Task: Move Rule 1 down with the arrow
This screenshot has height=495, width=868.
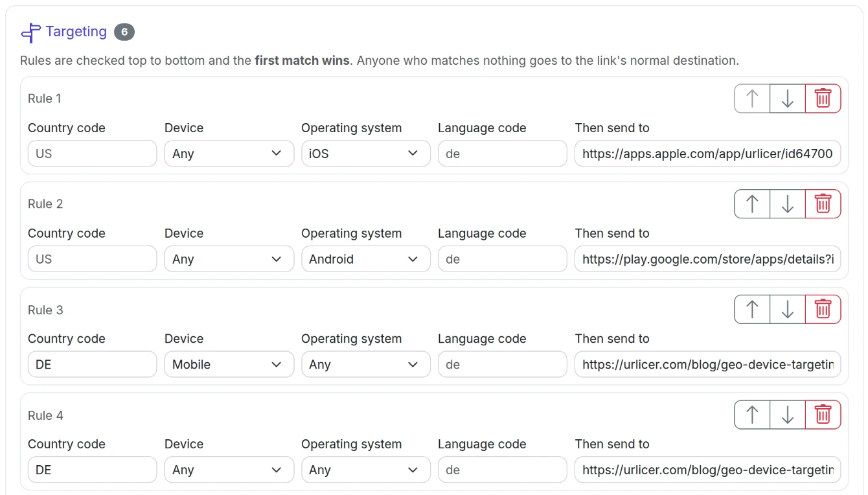Action: click(x=788, y=98)
